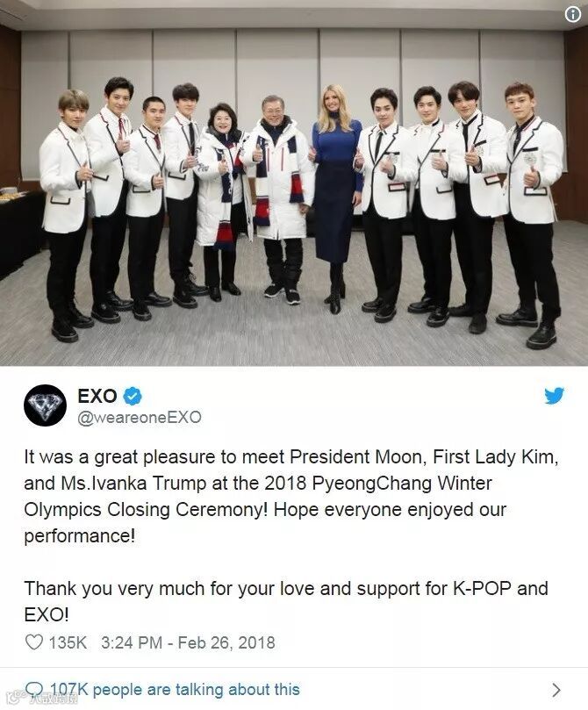
Task: Open the EXO account name link
Action: click(x=97, y=396)
